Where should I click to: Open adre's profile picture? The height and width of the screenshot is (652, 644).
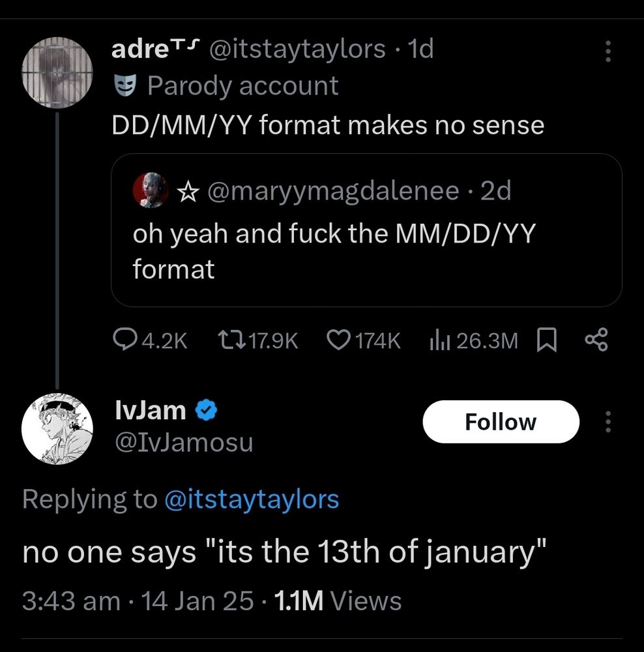tap(58, 72)
